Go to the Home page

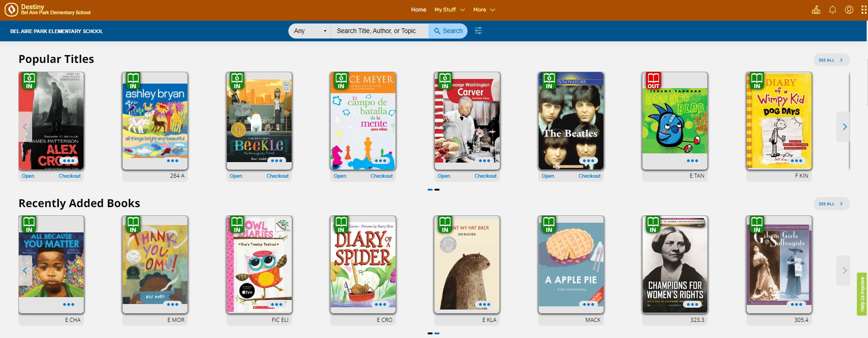coord(418,10)
